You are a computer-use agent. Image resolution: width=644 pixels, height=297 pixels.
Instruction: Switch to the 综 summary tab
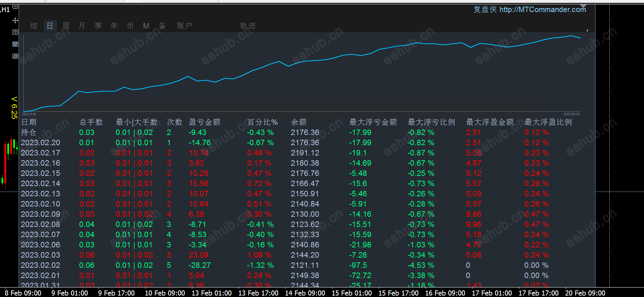tap(34, 26)
